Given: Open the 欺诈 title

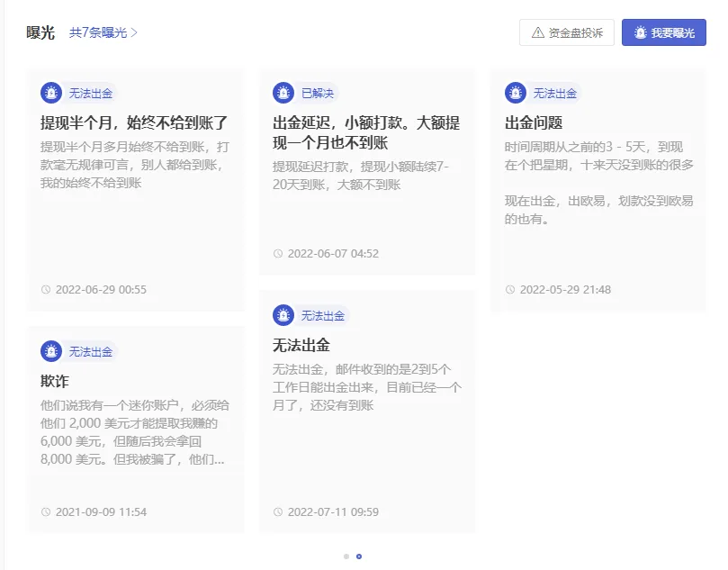Looking at the screenshot, I should (x=55, y=382).
